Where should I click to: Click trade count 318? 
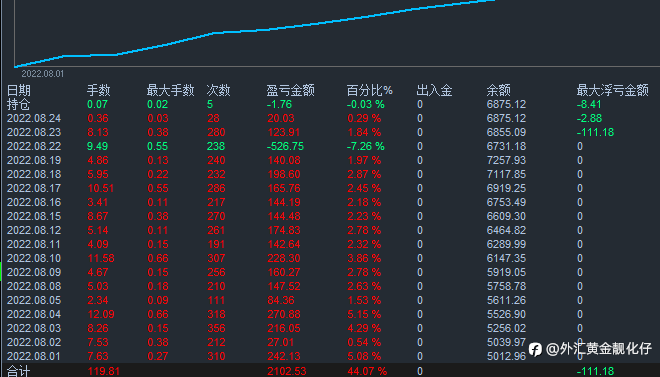tap(216, 314)
